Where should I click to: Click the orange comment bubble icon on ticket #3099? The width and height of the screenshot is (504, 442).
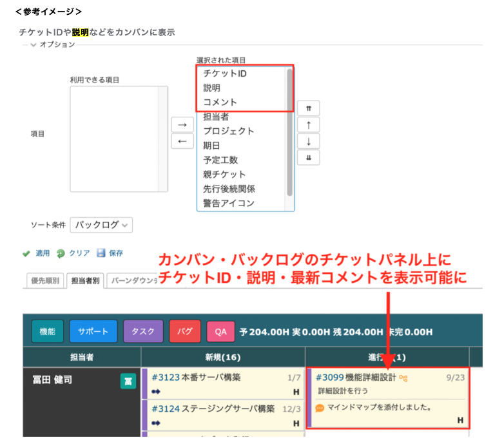point(320,408)
